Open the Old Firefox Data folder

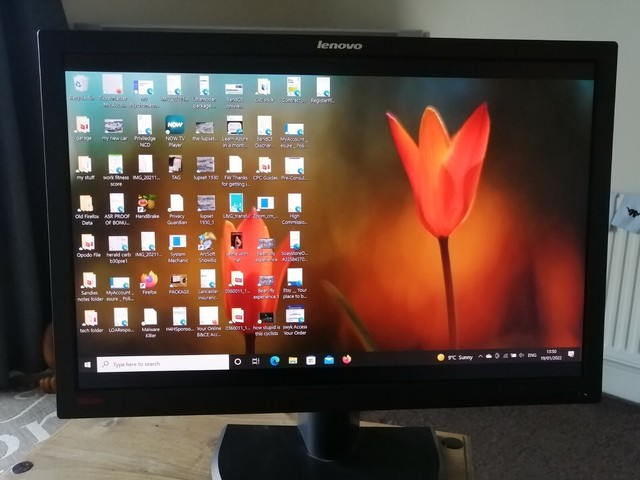click(x=87, y=210)
